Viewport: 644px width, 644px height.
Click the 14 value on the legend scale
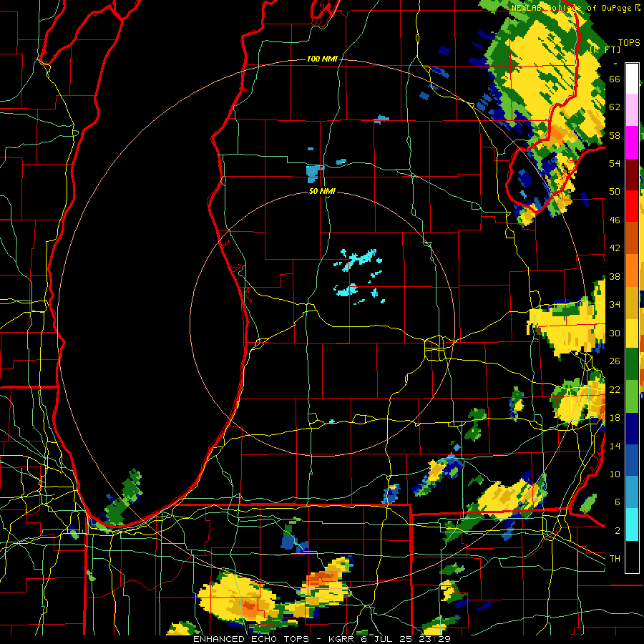coord(615,446)
